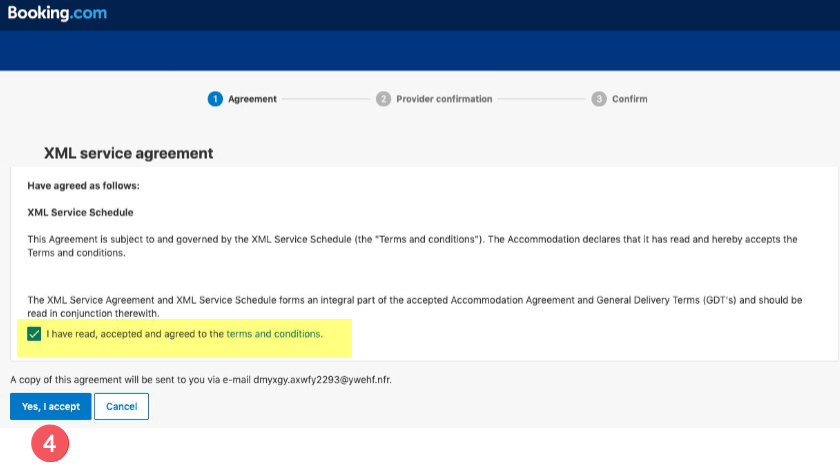This screenshot has height=470, width=840.
Task: Click the red number 4 badge
Action: click(x=50, y=444)
